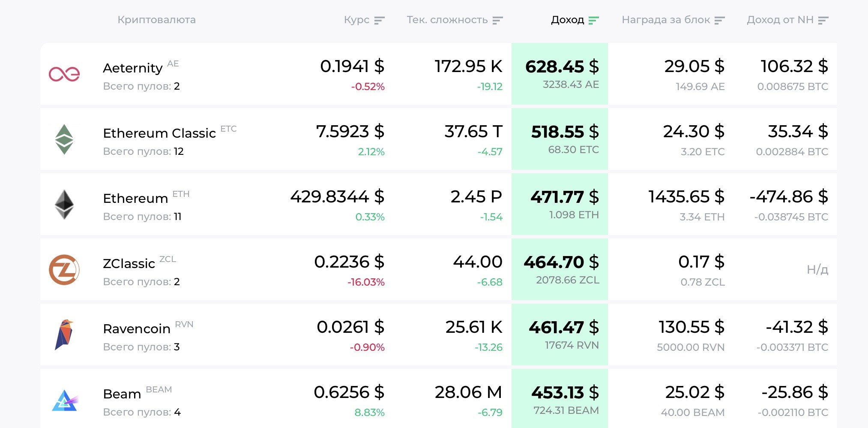Click the 29.05 $ block reward
This screenshot has width=868, height=428.
pyautogui.click(x=694, y=66)
